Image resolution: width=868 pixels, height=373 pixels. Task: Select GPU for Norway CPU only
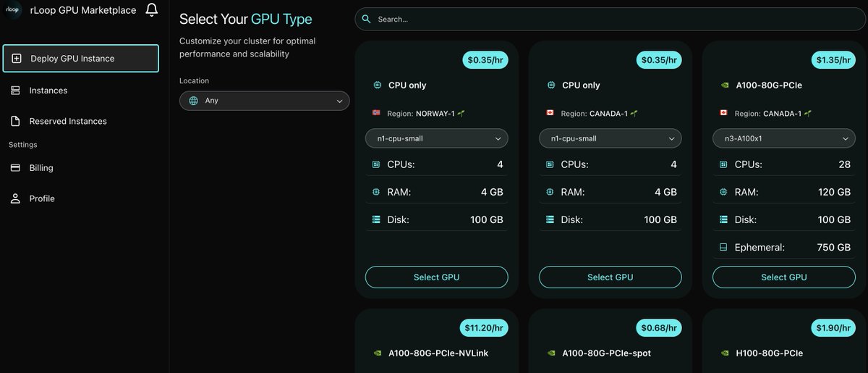[x=436, y=277]
